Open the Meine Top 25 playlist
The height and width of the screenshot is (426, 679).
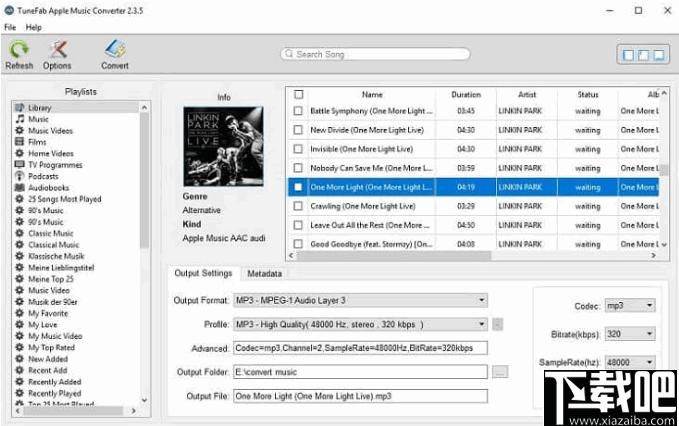51,279
